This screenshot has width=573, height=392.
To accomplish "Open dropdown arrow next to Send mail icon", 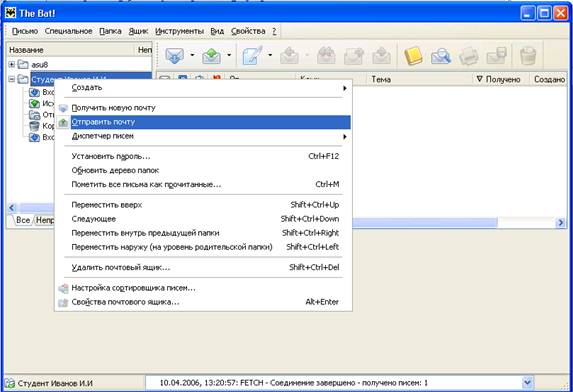I will (x=229, y=56).
